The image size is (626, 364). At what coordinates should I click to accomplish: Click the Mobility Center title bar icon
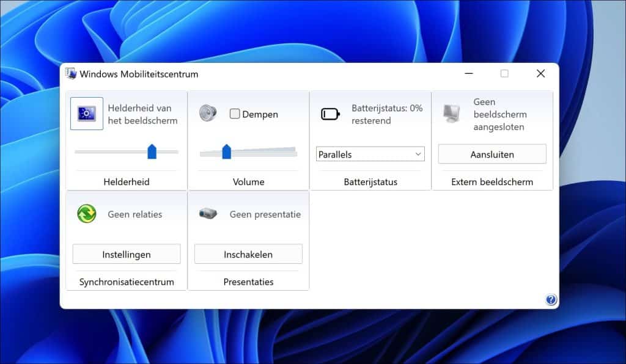click(71, 74)
